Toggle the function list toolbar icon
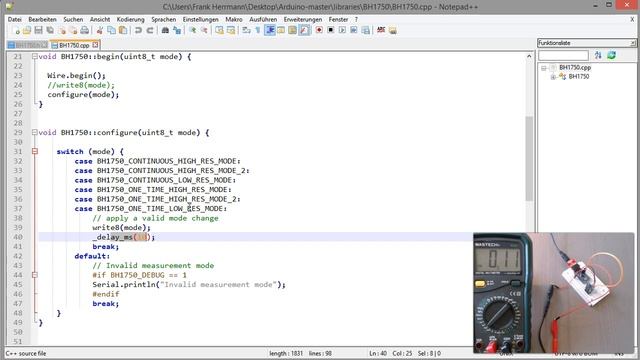The height and width of the screenshot is (360, 640). point(304,30)
